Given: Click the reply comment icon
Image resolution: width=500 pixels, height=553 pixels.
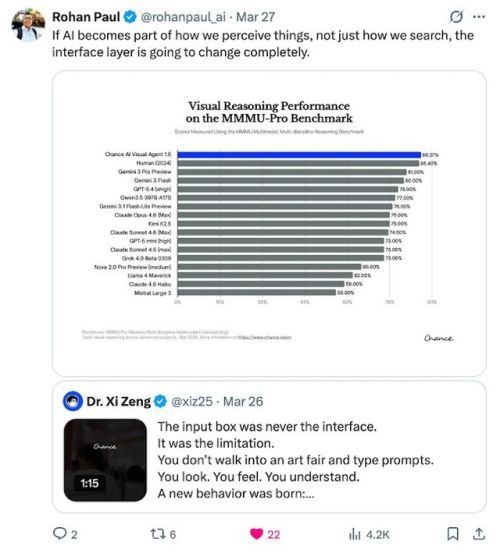Looking at the screenshot, I should pyautogui.click(x=60, y=534).
